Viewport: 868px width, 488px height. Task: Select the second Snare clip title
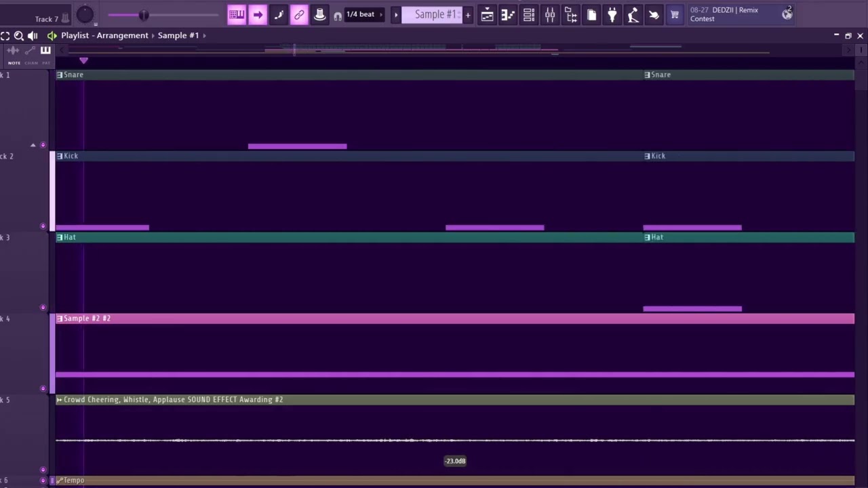[661, 75]
